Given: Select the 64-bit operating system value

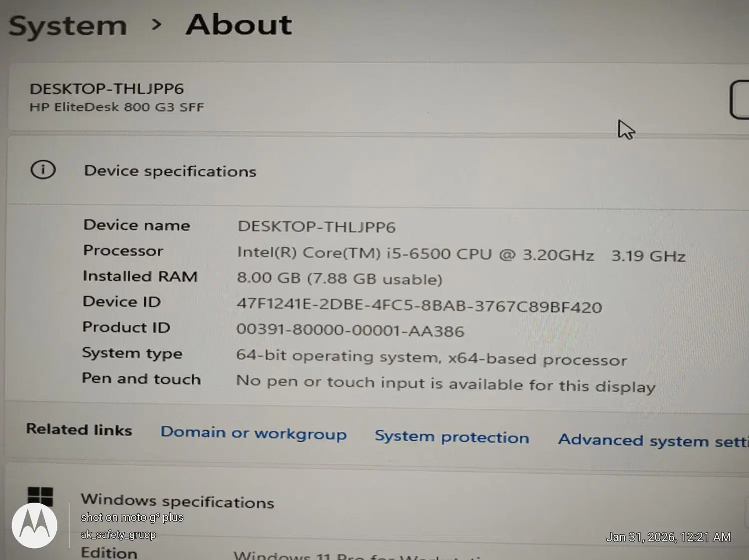Looking at the screenshot, I should pos(431,358).
